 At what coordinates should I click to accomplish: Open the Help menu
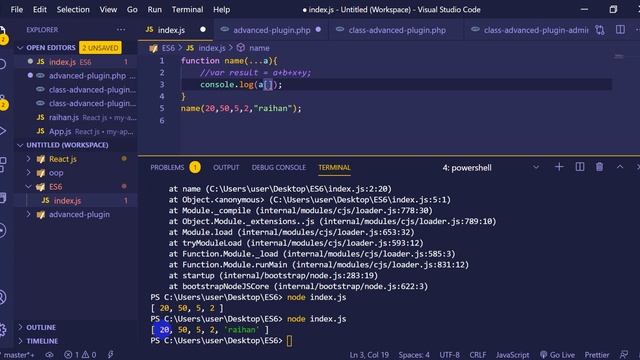[x=221, y=9]
